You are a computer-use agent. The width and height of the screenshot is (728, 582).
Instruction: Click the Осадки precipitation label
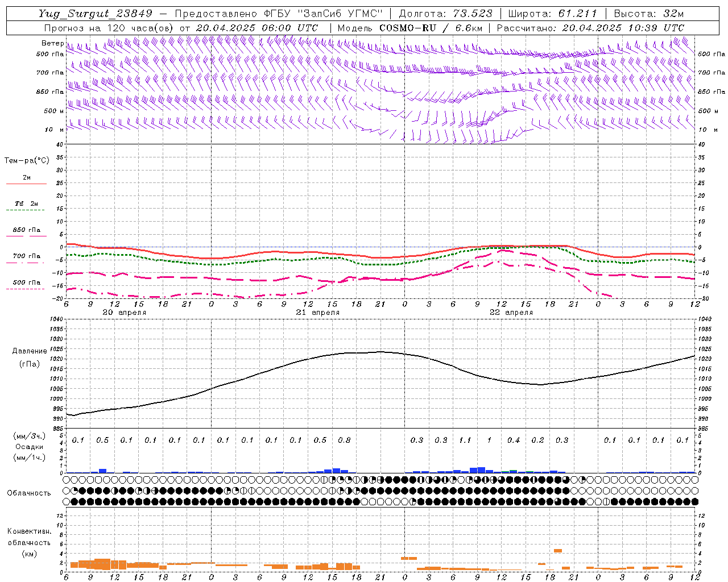click(x=29, y=447)
